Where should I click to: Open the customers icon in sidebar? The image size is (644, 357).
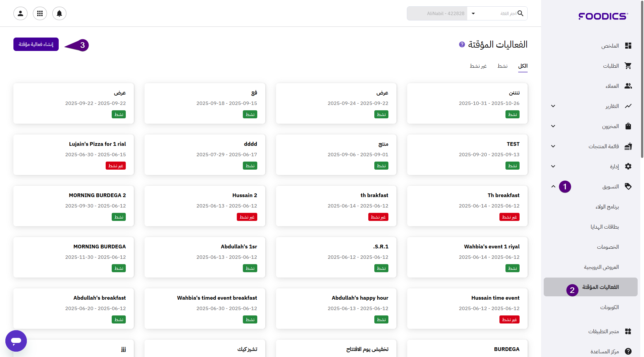(x=628, y=86)
